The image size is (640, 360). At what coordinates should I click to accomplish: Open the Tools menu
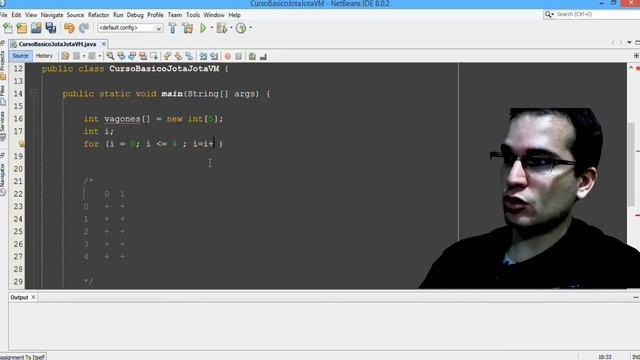tap(193, 15)
